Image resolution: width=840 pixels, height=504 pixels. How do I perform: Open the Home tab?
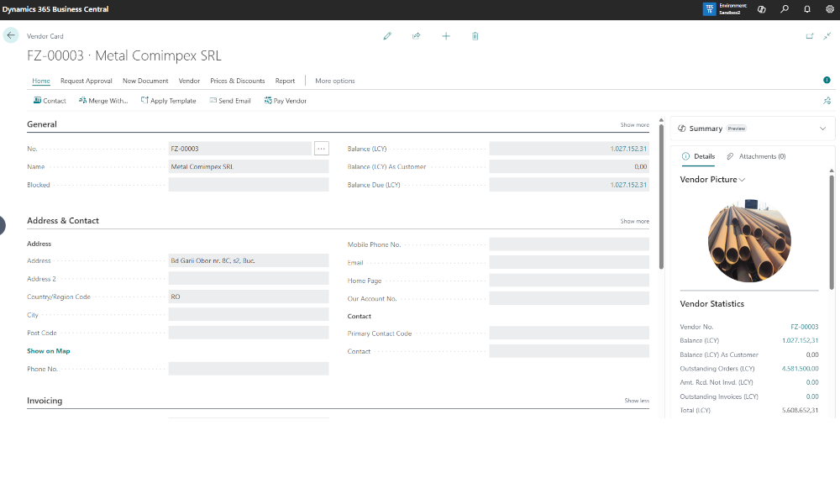pos(41,81)
